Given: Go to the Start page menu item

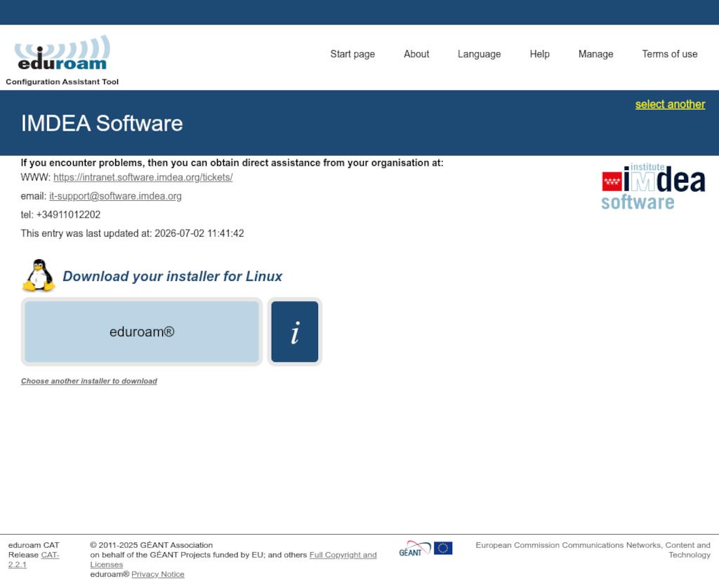Looking at the screenshot, I should [352, 54].
